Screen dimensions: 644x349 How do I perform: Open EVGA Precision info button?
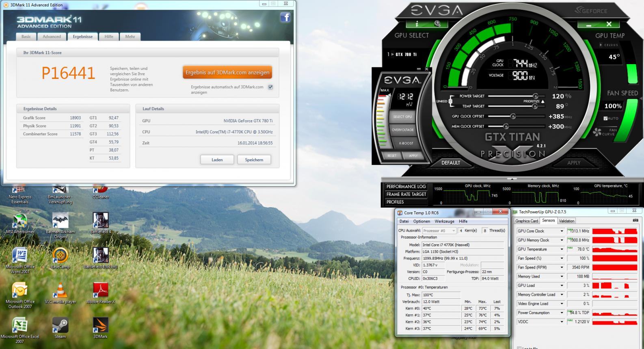tap(417, 24)
